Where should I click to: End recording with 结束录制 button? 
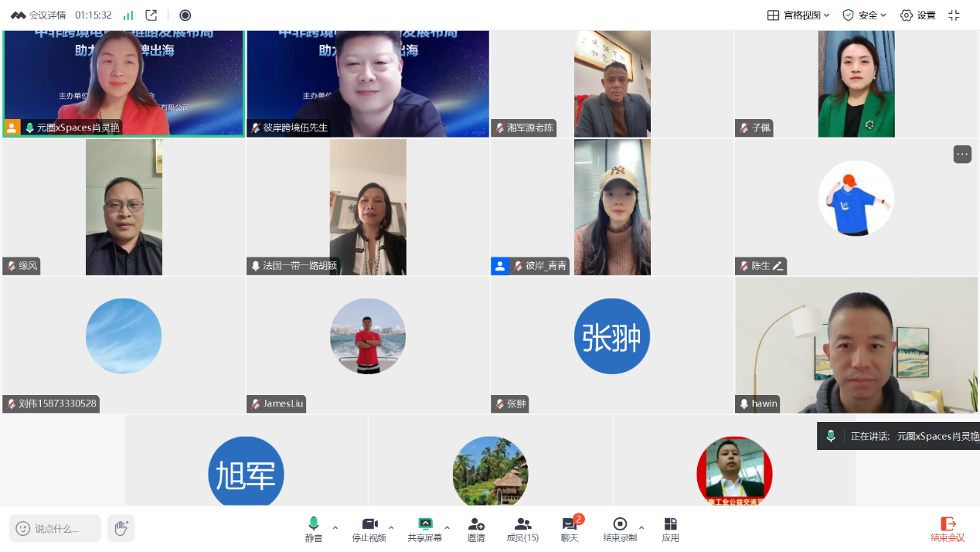pos(620,529)
